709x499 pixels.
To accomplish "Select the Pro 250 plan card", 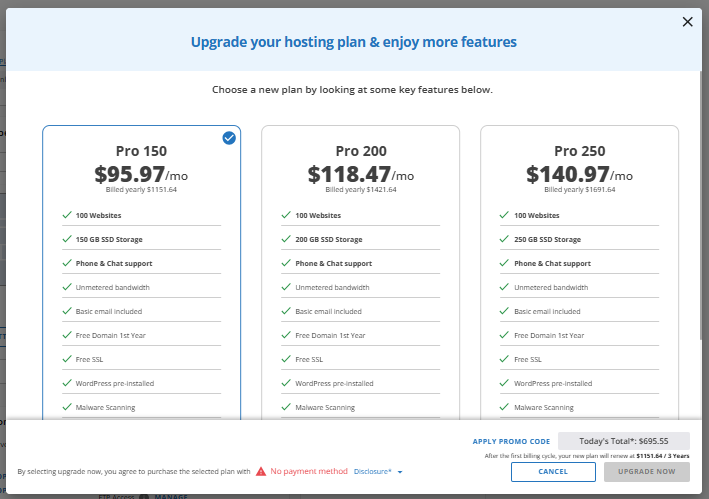I will pos(579,273).
